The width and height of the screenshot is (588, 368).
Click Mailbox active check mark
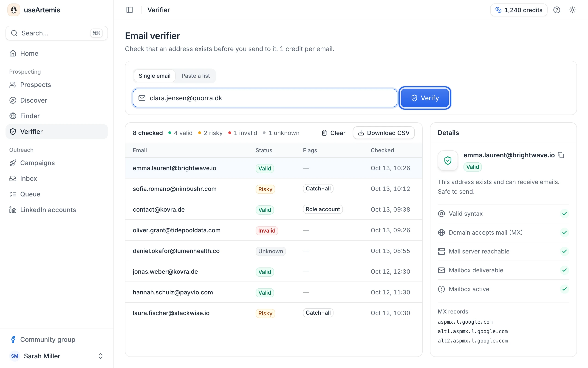click(x=564, y=289)
